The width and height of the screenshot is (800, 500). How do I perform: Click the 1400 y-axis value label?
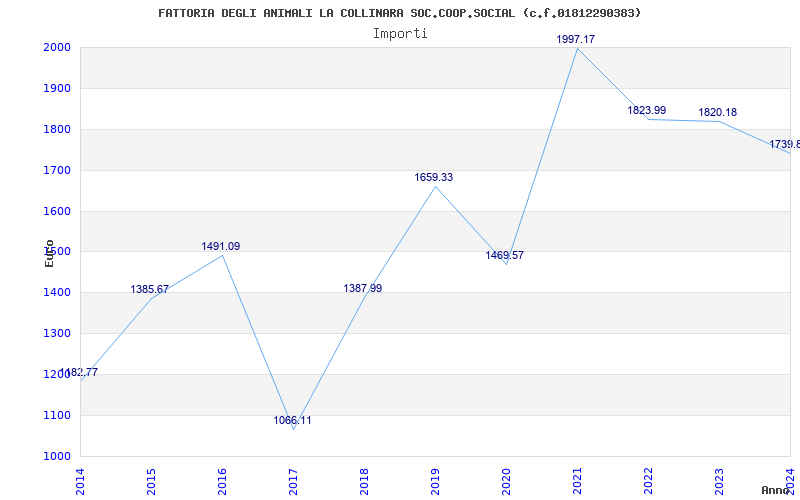click(57, 292)
